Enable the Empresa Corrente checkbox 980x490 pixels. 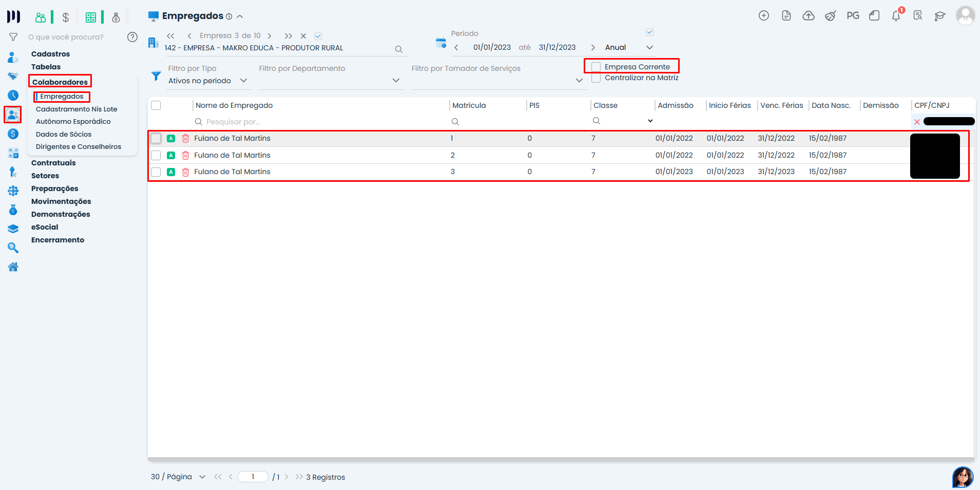(596, 67)
